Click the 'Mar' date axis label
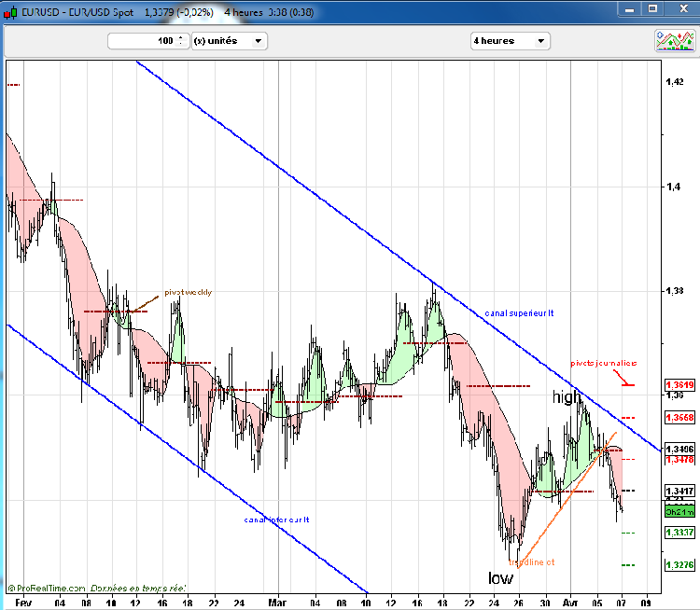This screenshot has height=610, width=700. pyautogui.click(x=277, y=603)
